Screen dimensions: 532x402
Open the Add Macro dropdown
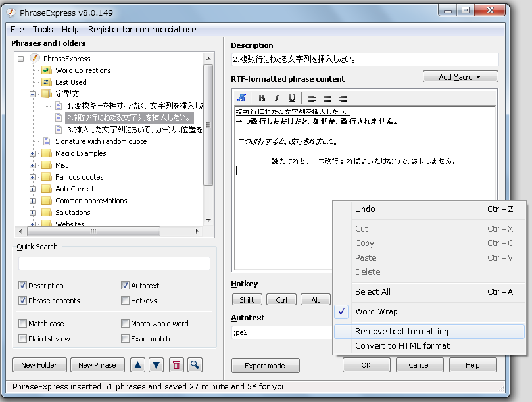pos(460,77)
